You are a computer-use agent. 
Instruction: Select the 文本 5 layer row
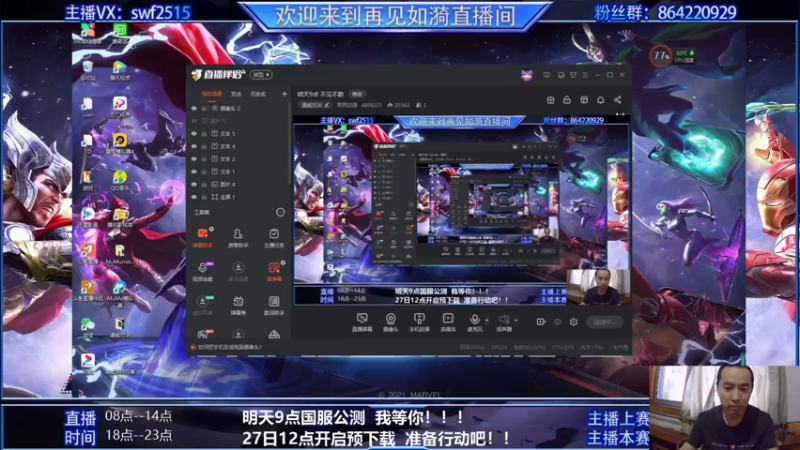[x=238, y=134]
